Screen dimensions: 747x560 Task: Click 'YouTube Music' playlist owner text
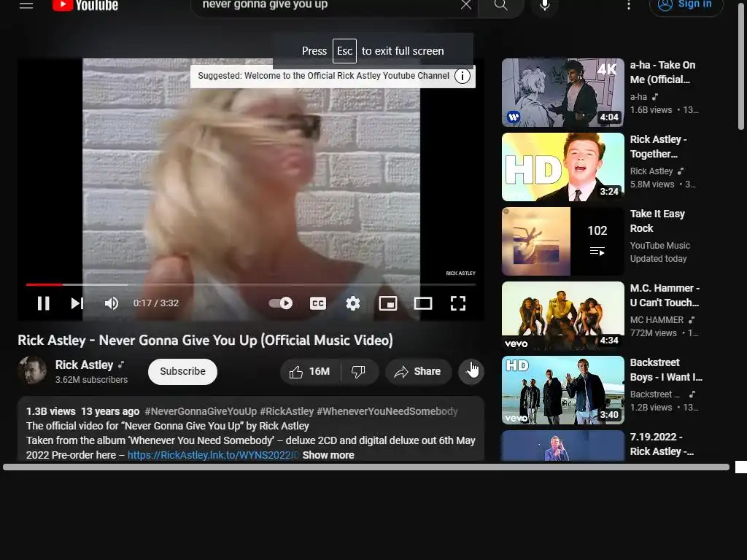(x=659, y=246)
